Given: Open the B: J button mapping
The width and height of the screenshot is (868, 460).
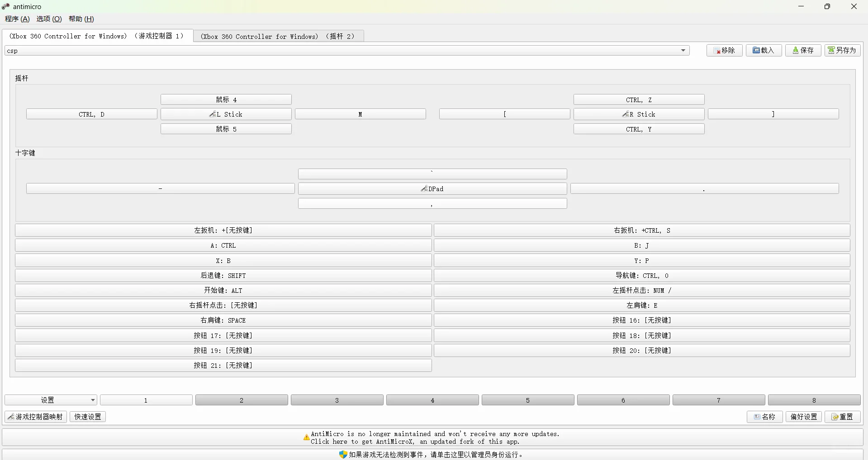Looking at the screenshot, I should [x=642, y=245].
